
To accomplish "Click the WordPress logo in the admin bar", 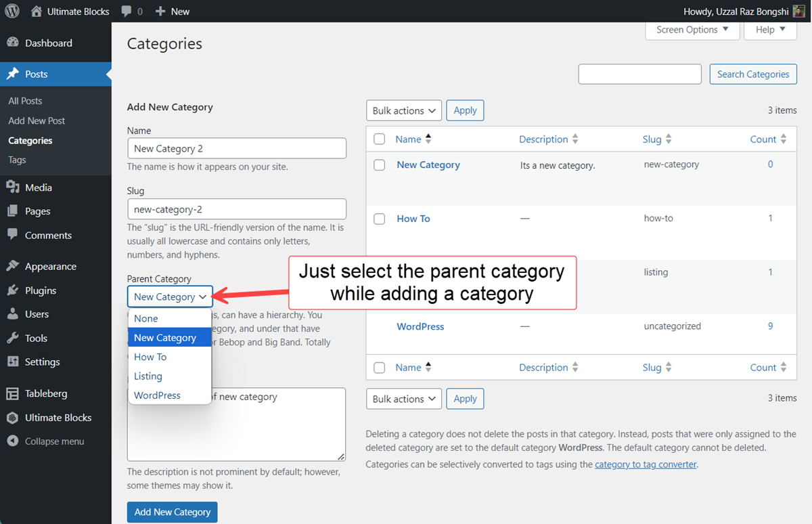I will tap(12, 11).
